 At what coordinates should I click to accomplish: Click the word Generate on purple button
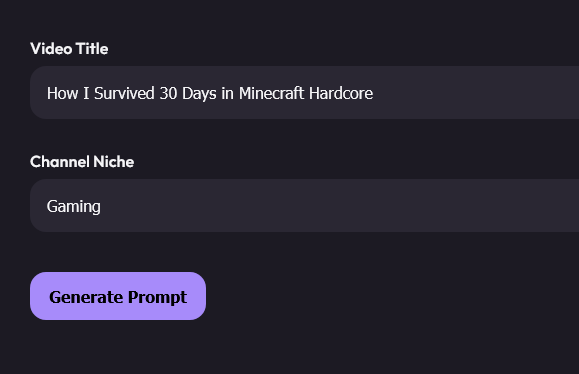click(86, 297)
